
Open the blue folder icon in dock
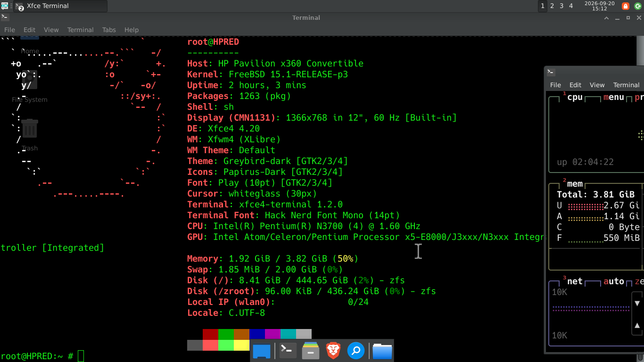pyautogui.click(x=382, y=351)
